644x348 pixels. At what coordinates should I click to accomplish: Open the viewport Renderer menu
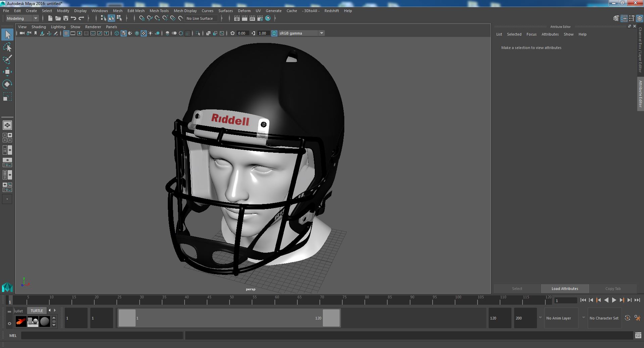pyautogui.click(x=93, y=27)
